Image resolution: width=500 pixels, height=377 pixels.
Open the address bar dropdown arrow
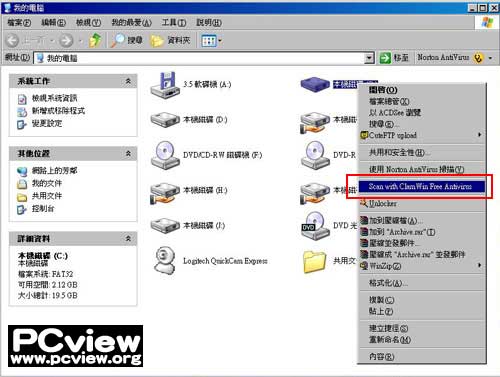tap(369, 58)
